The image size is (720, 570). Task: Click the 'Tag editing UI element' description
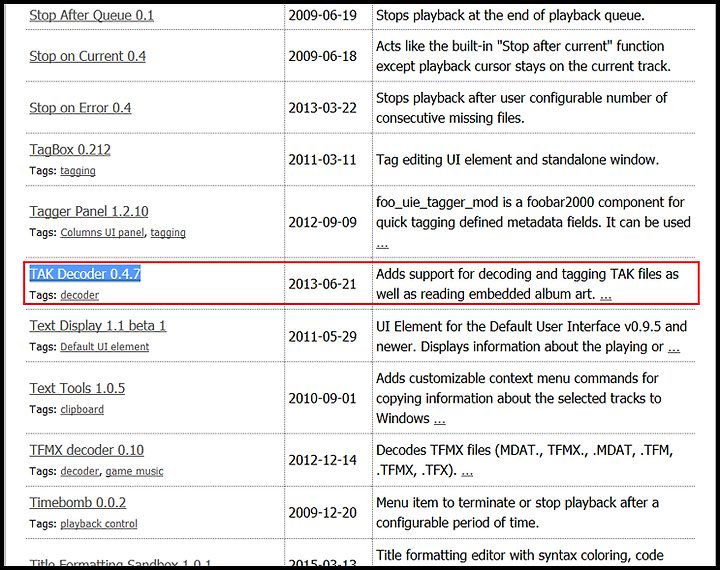coord(518,160)
